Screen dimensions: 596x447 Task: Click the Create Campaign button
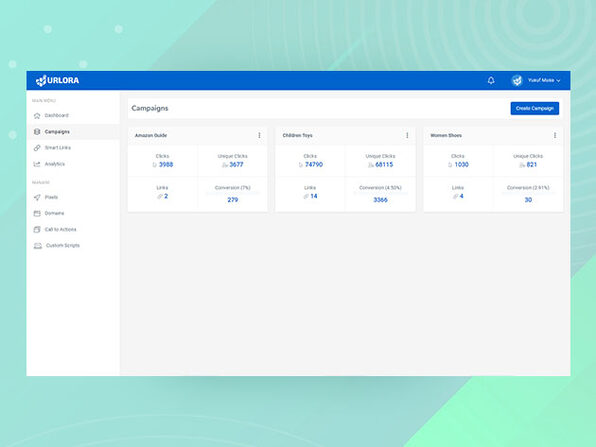click(534, 108)
